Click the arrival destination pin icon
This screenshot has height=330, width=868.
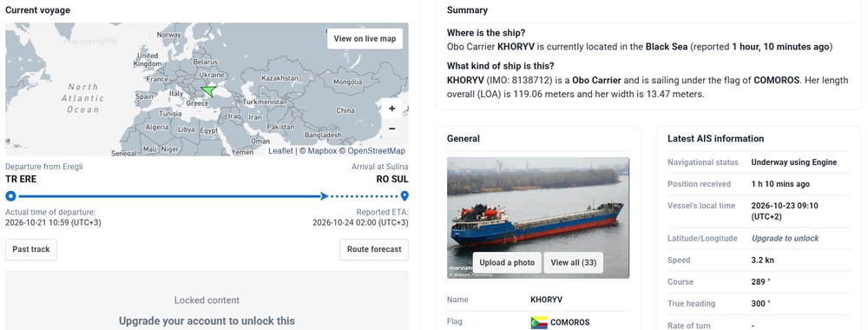click(x=404, y=196)
